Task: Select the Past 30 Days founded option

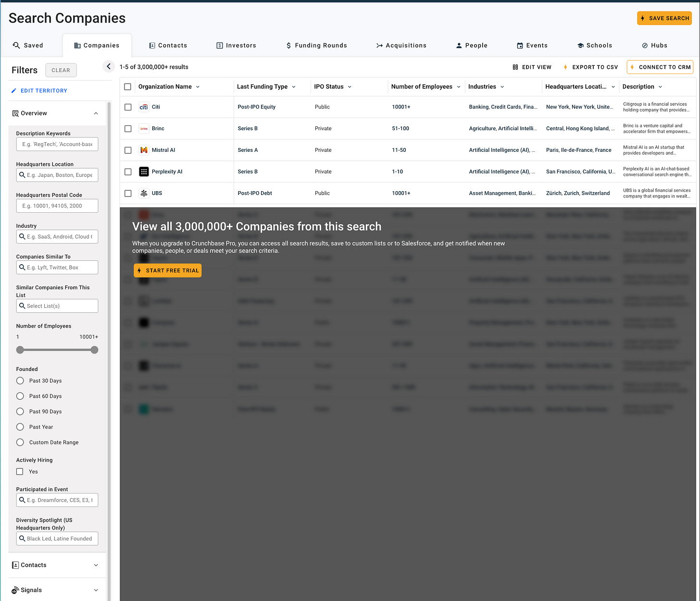Action: tap(20, 380)
